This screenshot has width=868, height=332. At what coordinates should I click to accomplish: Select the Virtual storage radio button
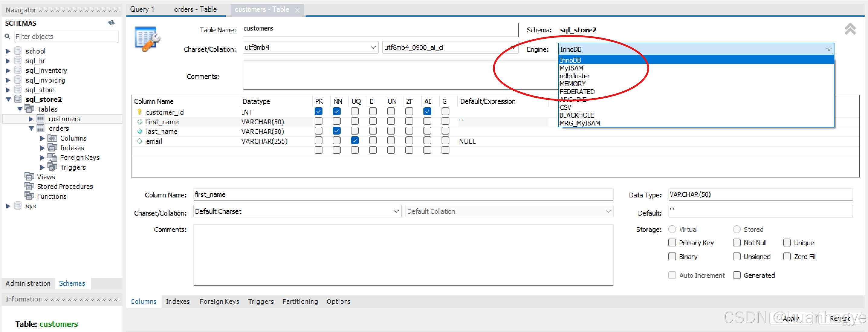[672, 229]
